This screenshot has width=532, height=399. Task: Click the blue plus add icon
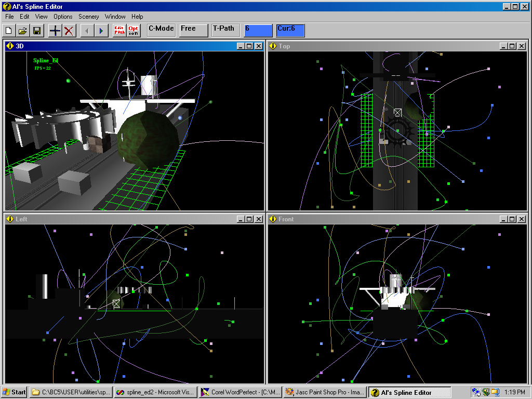(55, 31)
